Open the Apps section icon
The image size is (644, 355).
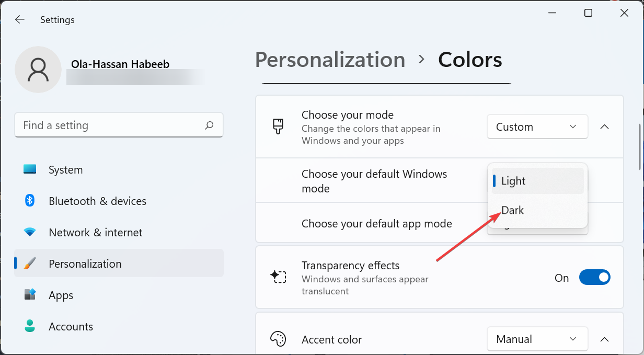pyautogui.click(x=30, y=295)
